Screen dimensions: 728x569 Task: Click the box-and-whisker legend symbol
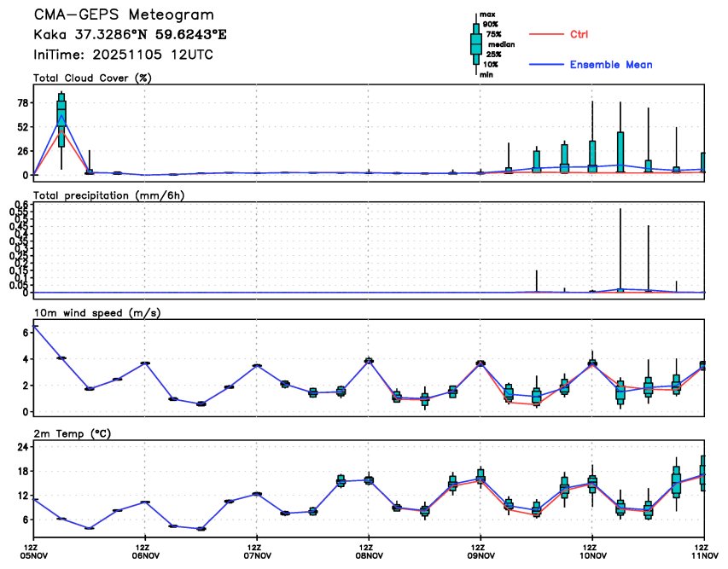(x=475, y=44)
